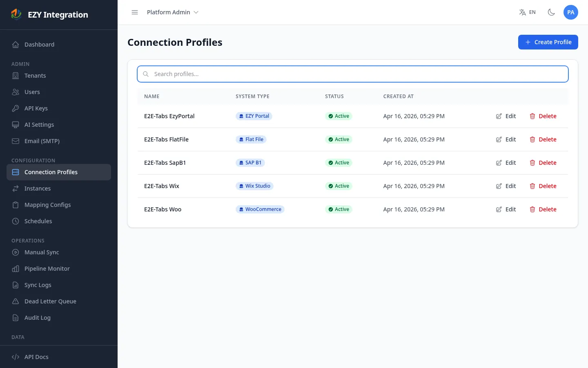
Task: Open Dashboard in the sidebar
Action: (59, 45)
